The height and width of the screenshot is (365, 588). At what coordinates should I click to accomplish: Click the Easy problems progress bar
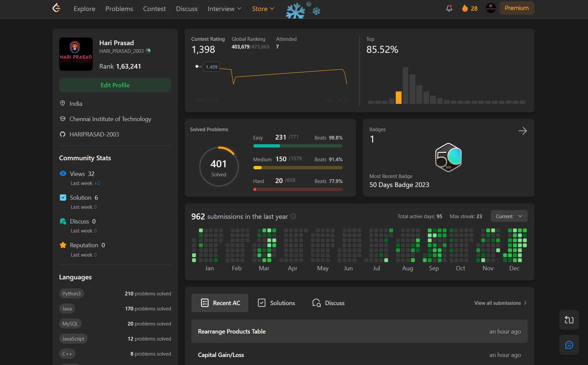pos(298,146)
